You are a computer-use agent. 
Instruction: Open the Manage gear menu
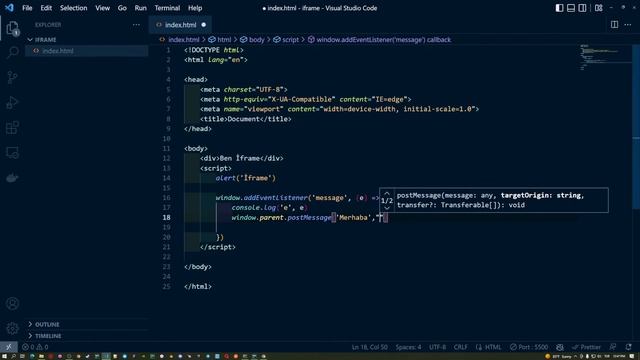13,328
